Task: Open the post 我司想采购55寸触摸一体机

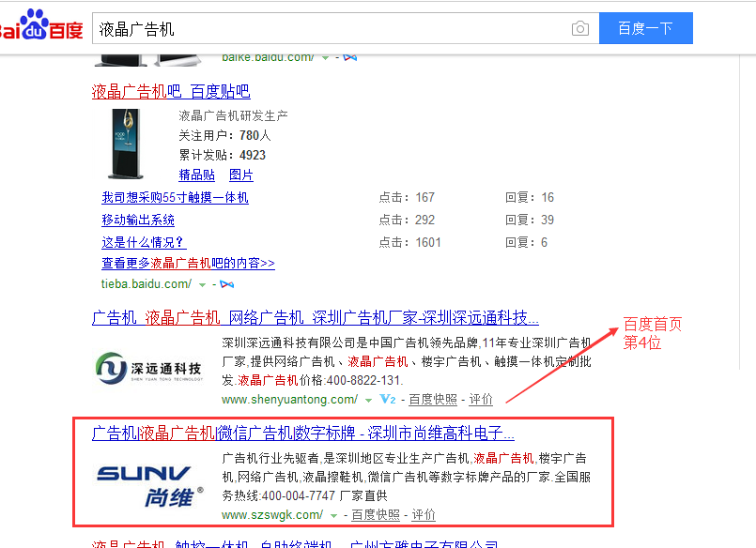Action: coord(175,198)
